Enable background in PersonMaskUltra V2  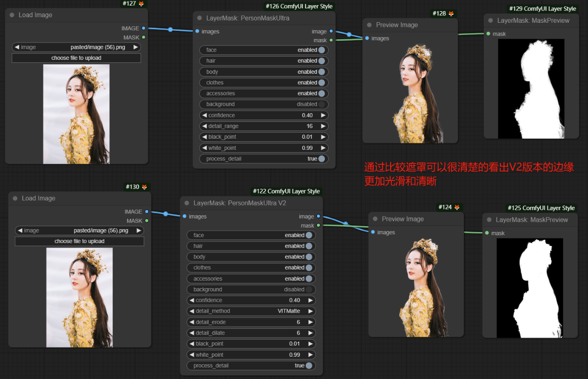[309, 289]
